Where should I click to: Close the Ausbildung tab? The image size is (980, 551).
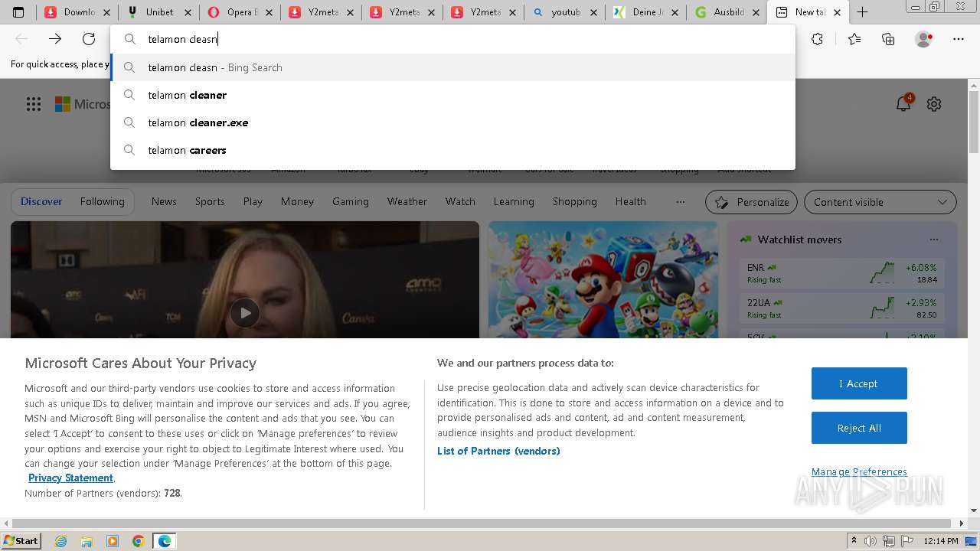point(756,12)
